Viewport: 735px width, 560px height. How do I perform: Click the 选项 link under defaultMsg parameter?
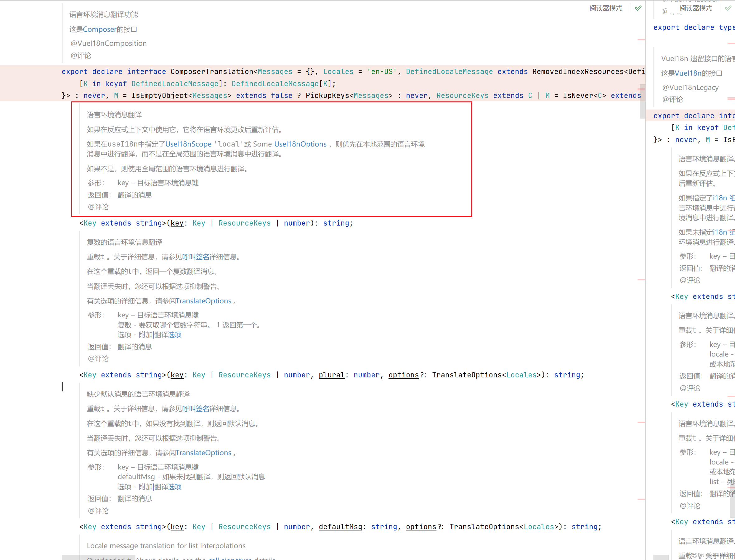[174, 487]
